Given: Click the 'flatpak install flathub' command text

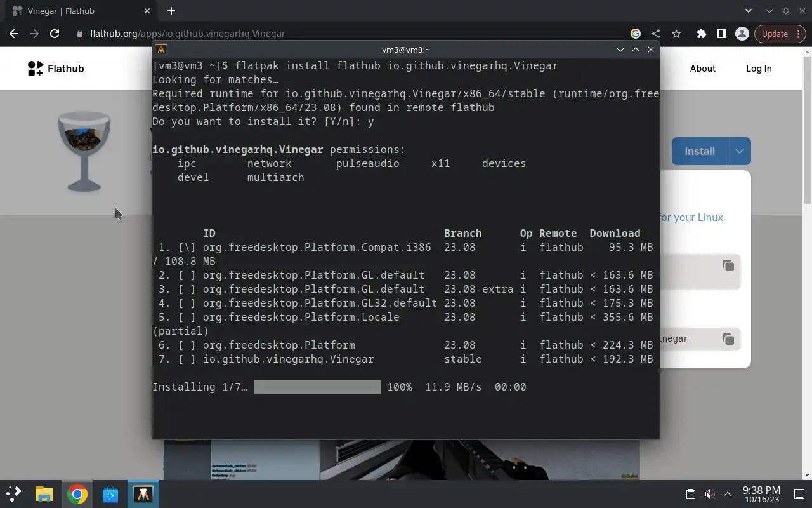Looking at the screenshot, I should [x=308, y=65].
